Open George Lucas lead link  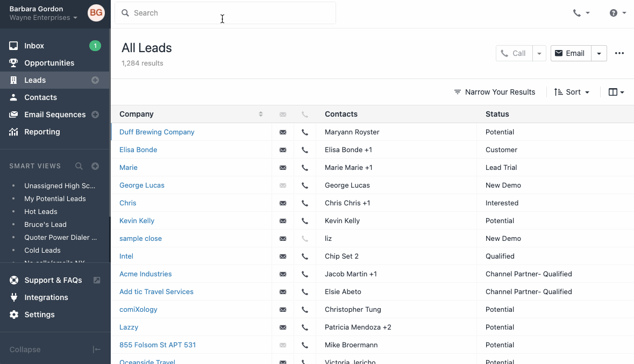point(142,185)
